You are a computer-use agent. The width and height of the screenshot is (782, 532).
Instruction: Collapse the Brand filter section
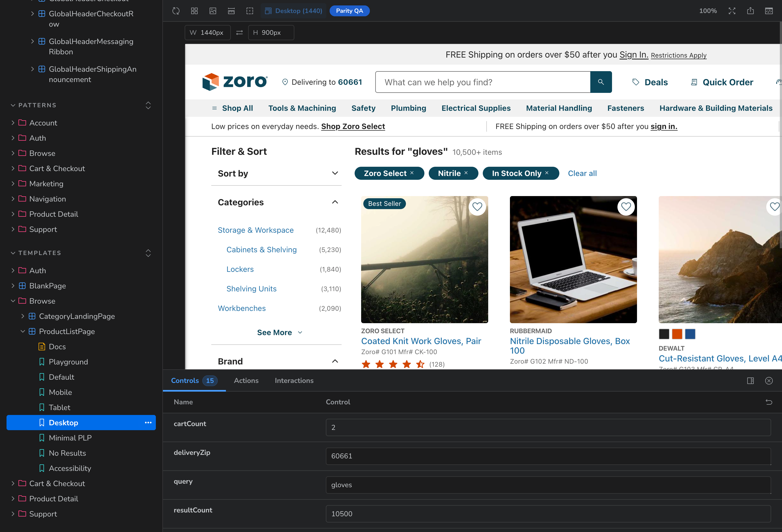click(335, 361)
